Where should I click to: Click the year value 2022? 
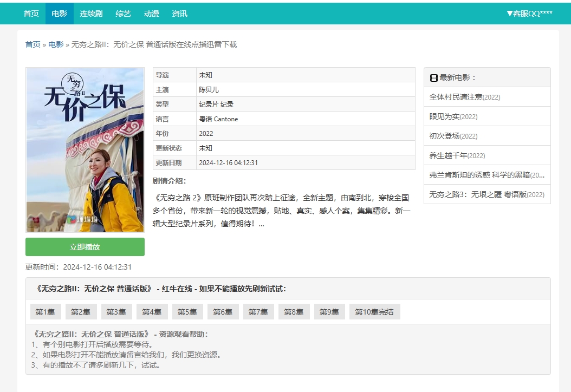206,134
